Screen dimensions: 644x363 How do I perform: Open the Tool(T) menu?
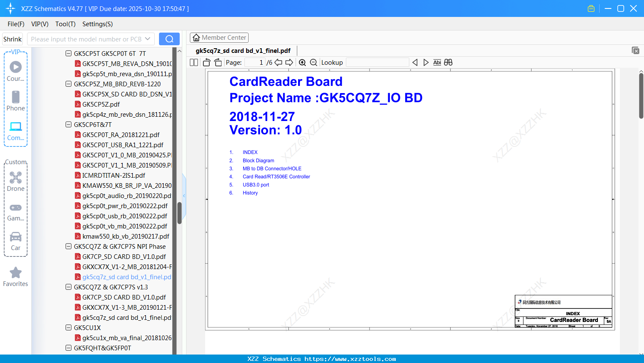tap(66, 24)
